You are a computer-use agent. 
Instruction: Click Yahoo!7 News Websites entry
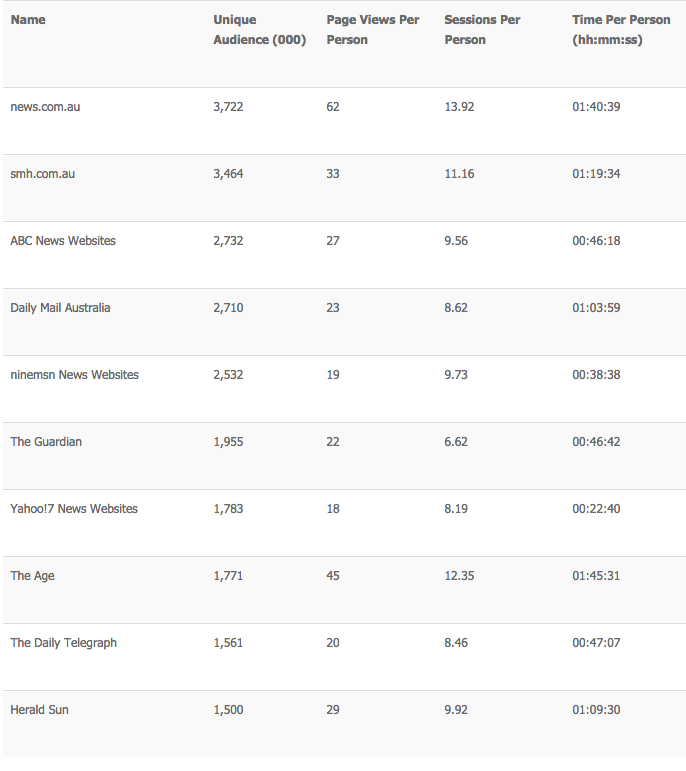point(74,508)
